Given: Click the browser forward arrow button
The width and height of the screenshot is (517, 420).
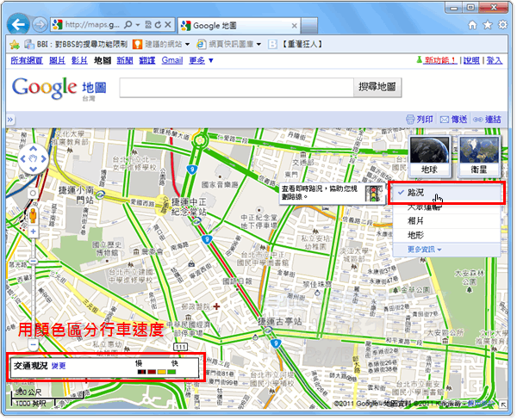Looking at the screenshot, I should point(40,25).
